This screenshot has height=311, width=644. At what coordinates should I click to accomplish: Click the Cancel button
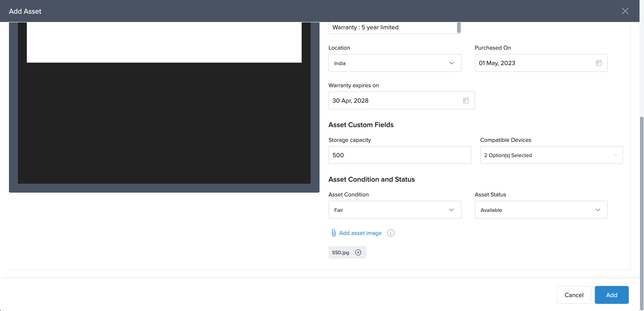click(x=574, y=295)
